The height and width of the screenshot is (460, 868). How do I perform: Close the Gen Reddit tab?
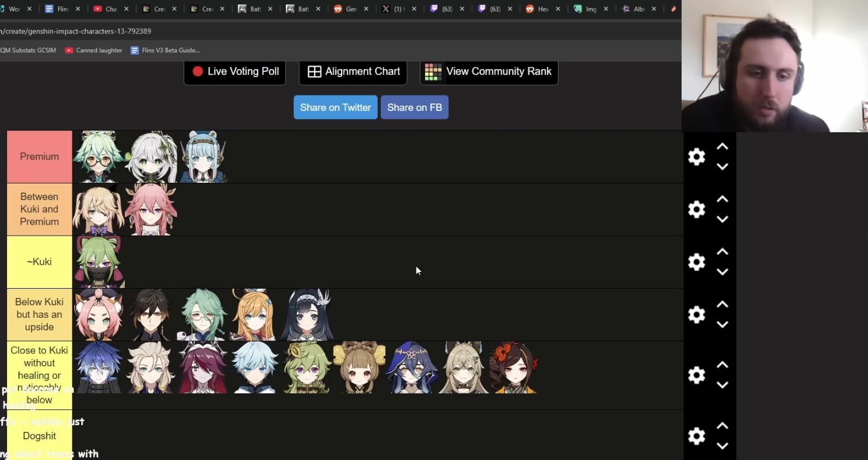366,9
